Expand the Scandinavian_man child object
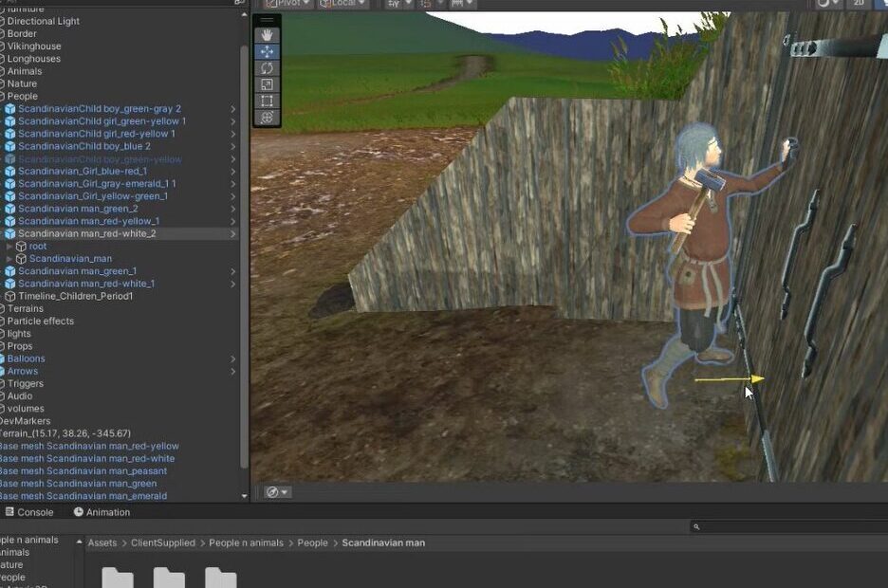 coord(9,259)
